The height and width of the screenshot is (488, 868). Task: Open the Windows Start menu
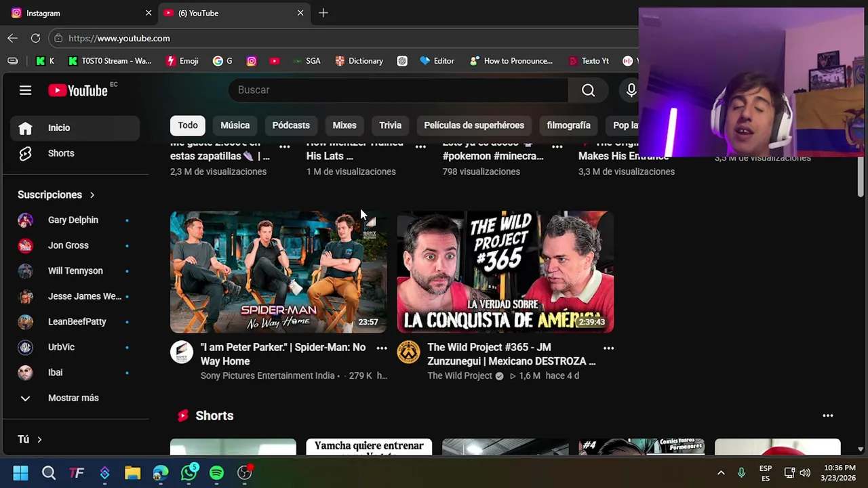point(20,473)
